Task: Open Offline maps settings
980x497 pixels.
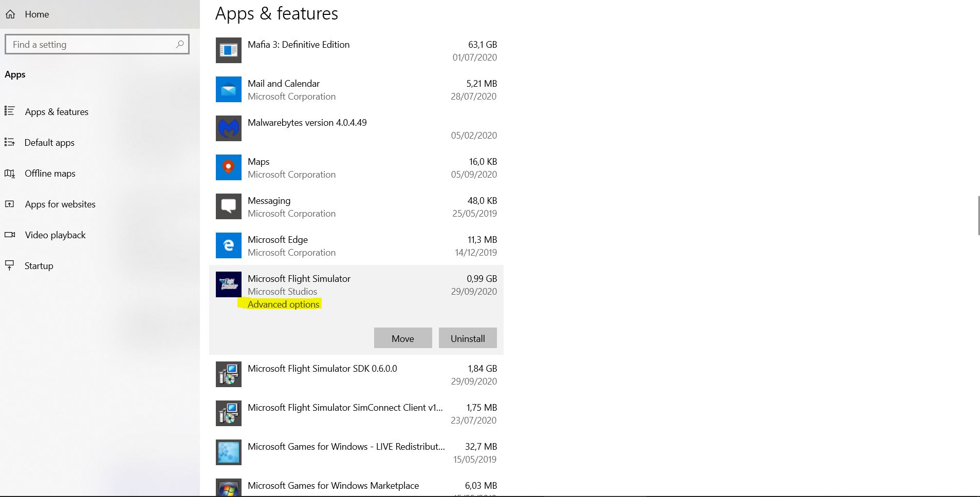Action: 50,174
